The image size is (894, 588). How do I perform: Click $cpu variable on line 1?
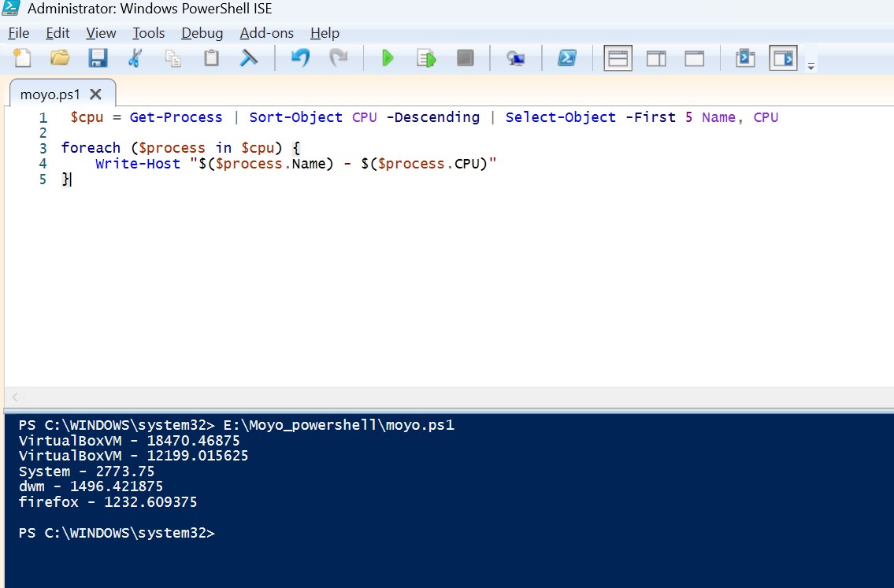click(x=87, y=117)
